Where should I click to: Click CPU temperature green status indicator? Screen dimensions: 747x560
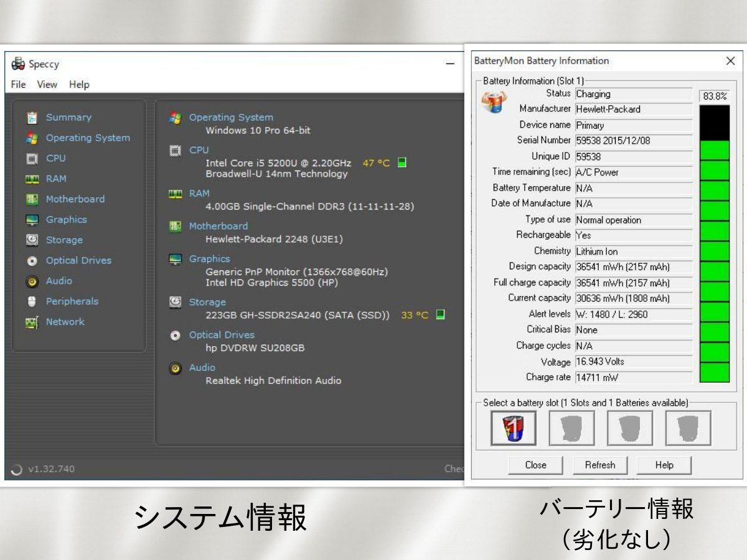[x=402, y=163]
